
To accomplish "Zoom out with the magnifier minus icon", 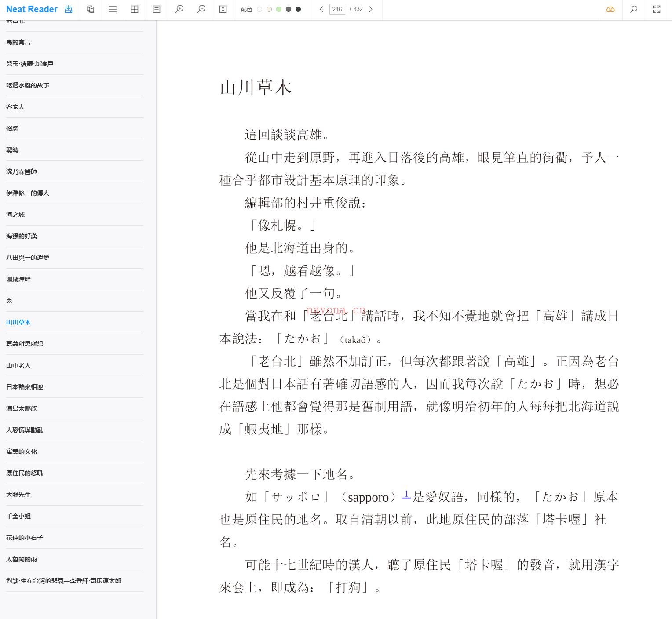I will point(201,9).
